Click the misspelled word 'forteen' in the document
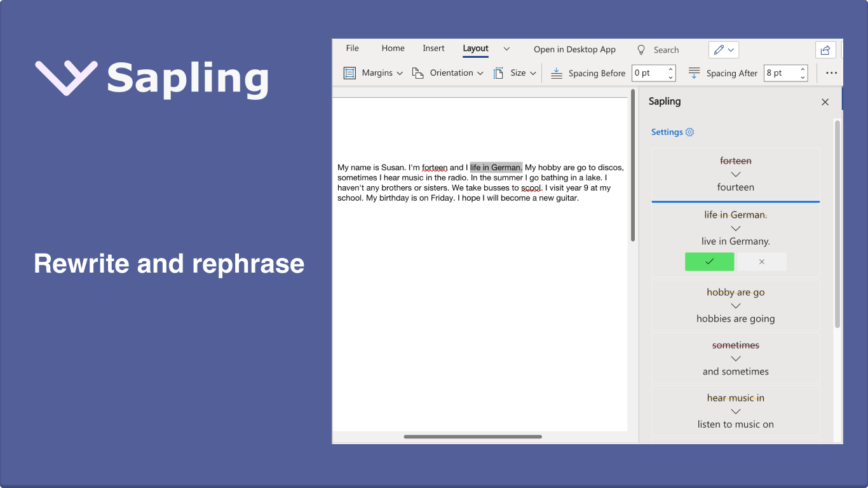The image size is (868, 488). pos(435,168)
